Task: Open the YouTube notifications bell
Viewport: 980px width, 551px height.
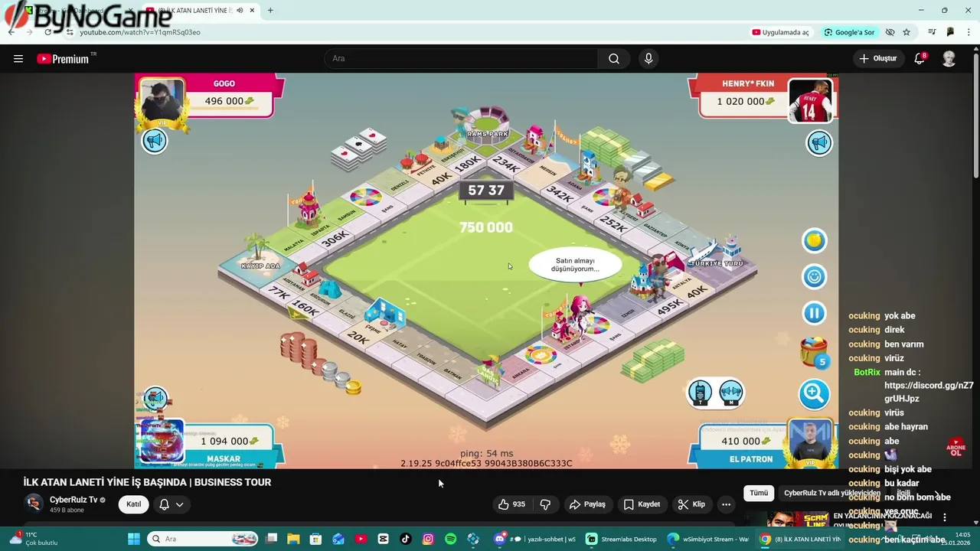Action: click(920, 58)
